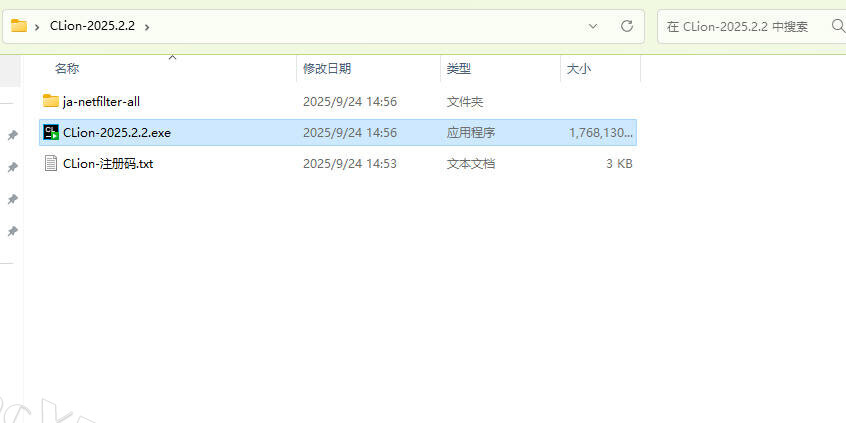The image size is (846, 423).
Task: Expand the chevron after the CLion-2025.2.2 breadcrumb
Action: 148,26
